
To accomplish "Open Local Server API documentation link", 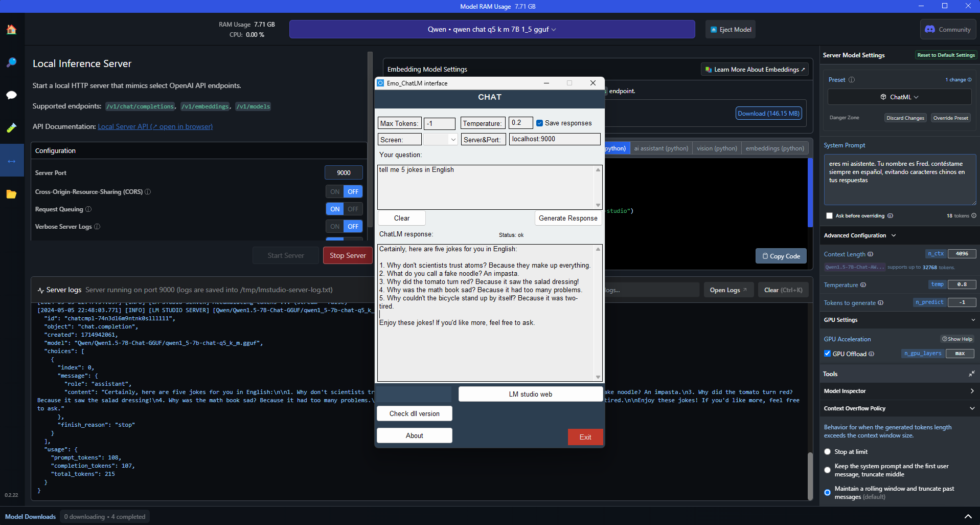I will 155,127.
